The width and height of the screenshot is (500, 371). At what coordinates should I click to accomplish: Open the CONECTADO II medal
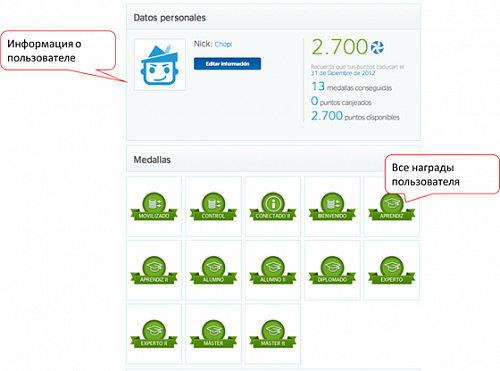[273, 206]
